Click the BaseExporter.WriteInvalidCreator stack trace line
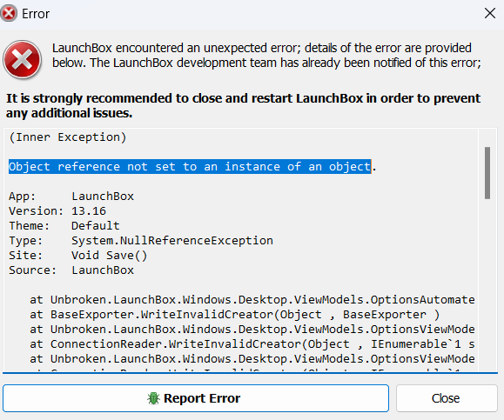This screenshot has width=504, height=420. tap(235, 315)
